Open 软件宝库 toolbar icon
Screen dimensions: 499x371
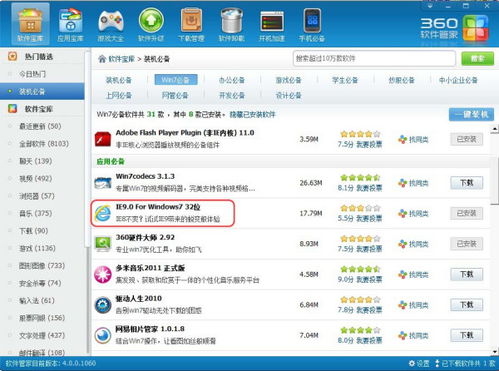[x=30, y=24]
